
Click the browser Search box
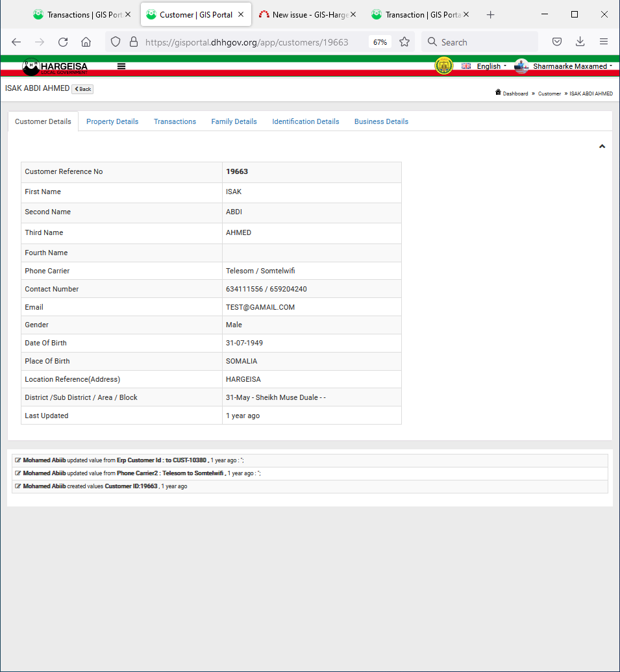pyautogui.click(x=480, y=42)
